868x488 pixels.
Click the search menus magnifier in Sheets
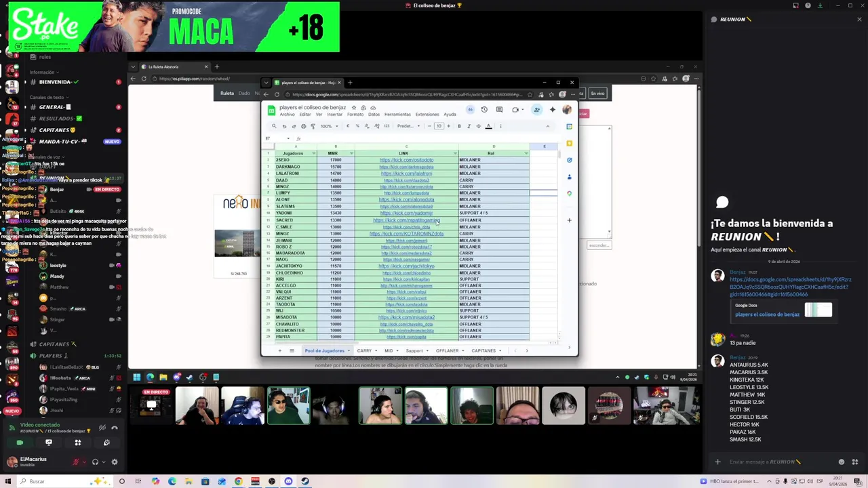coord(274,126)
